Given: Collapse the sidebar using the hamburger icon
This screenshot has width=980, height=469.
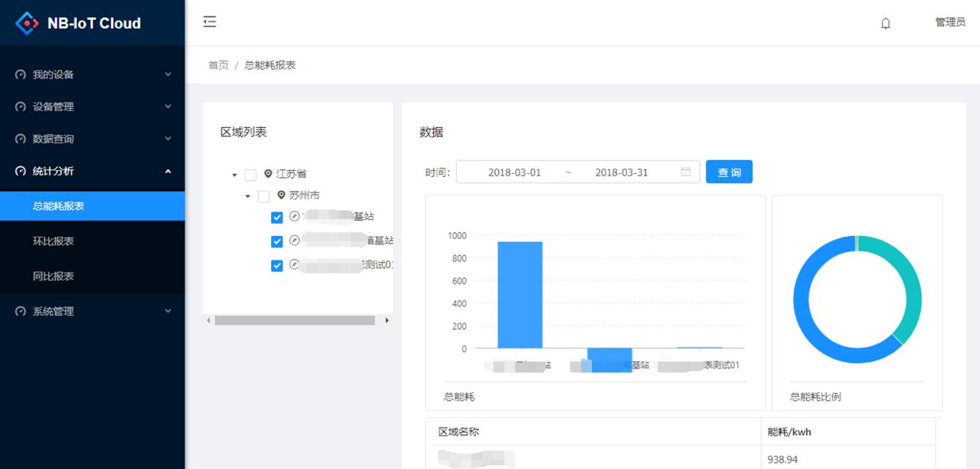Looking at the screenshot, I should (x=209, y=21).
